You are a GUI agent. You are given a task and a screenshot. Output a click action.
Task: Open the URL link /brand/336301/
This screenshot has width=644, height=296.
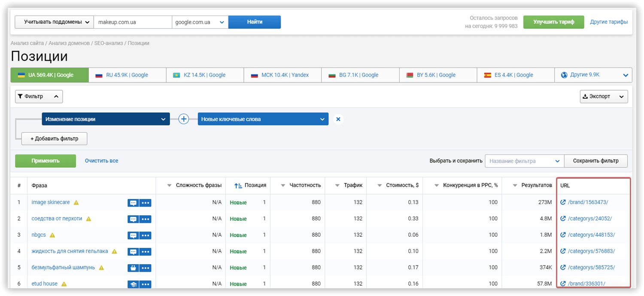tap(586, 284)
